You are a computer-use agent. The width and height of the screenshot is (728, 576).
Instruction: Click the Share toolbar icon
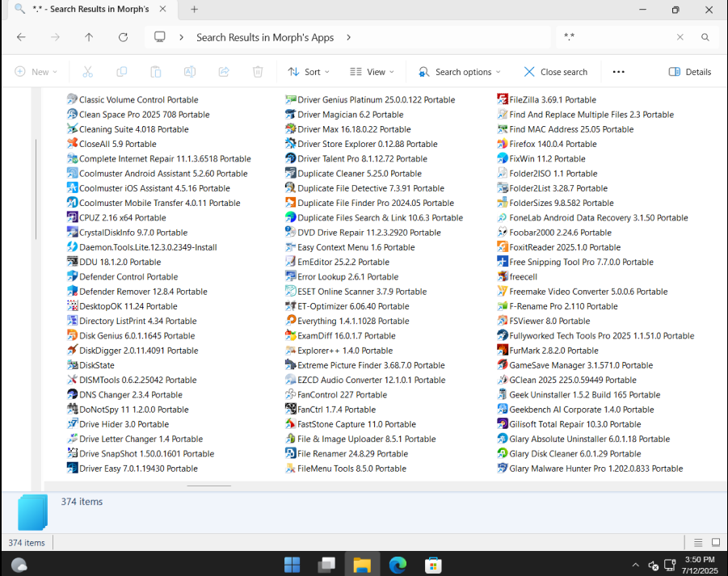click(x=224, y=71)
